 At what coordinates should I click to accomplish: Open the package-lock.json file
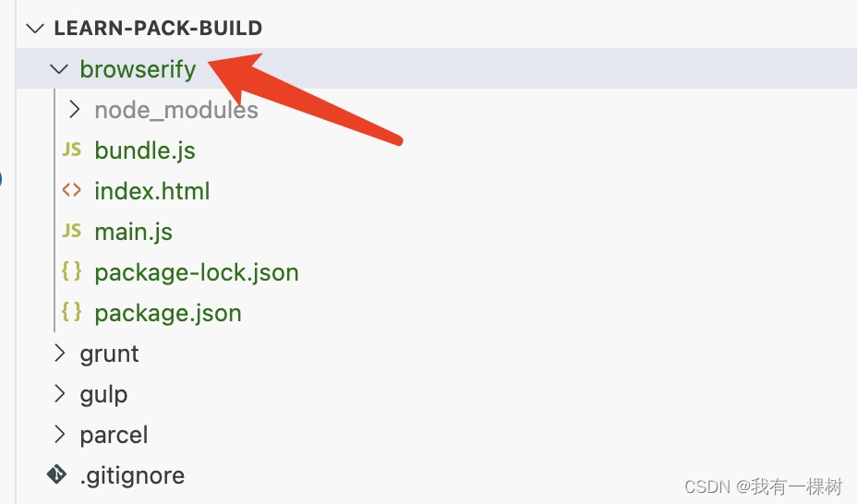(x=197, y=272)
